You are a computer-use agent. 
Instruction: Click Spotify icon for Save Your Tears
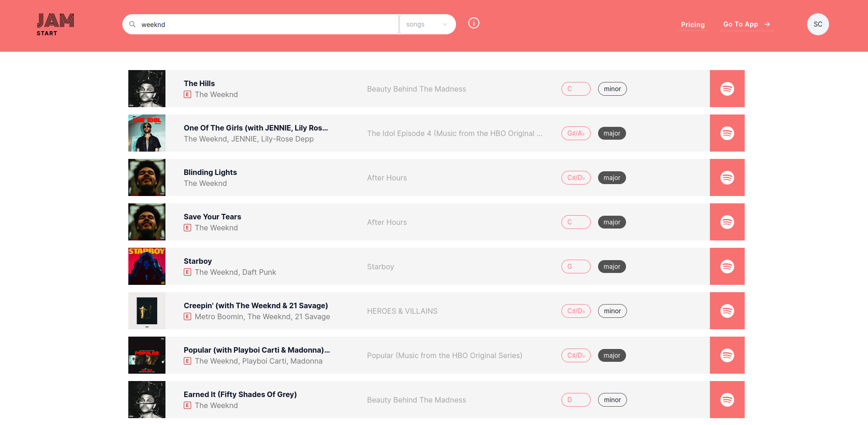pos(727,222)
